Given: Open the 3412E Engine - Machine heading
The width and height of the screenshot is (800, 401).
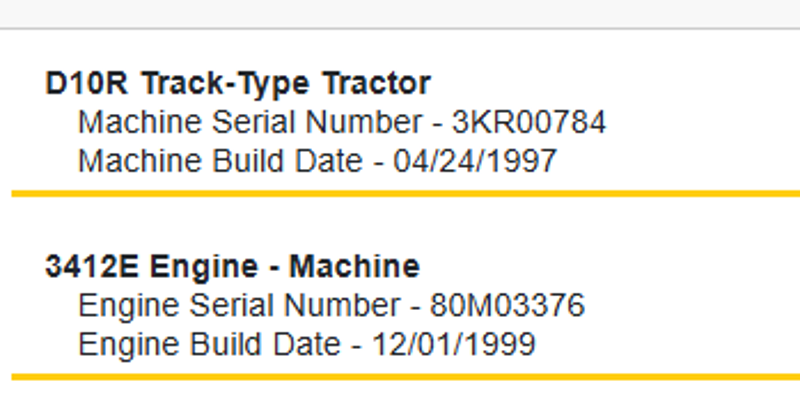Looking at the screenshot, I should point(232,267).
